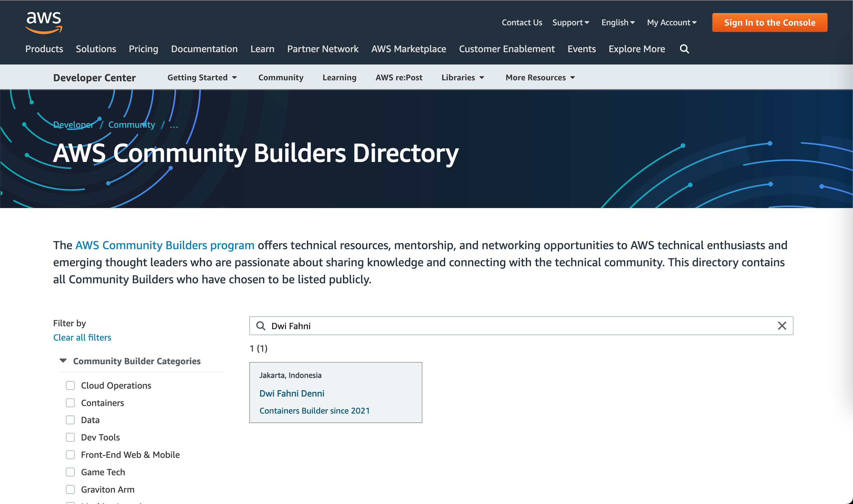This screenshot has width=853, height=504.
Task: Open the Libraries dropdown
Action: 463,77
